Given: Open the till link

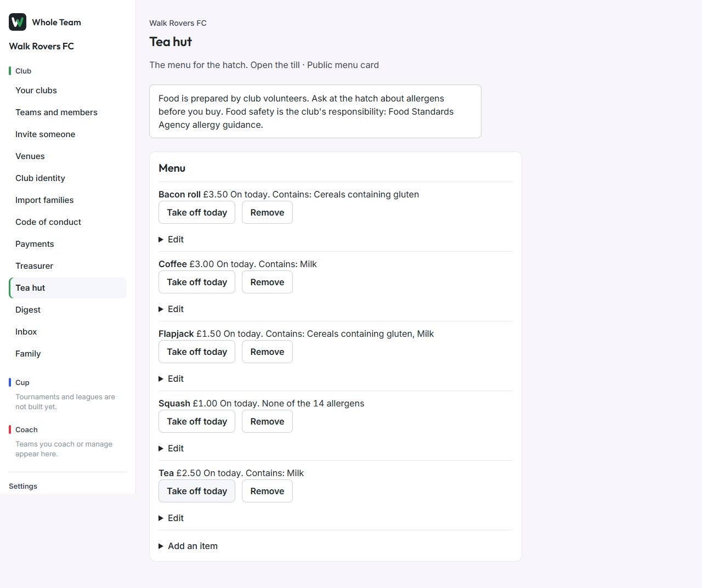Looking at the screenshot, I should [x=275, y=65].
